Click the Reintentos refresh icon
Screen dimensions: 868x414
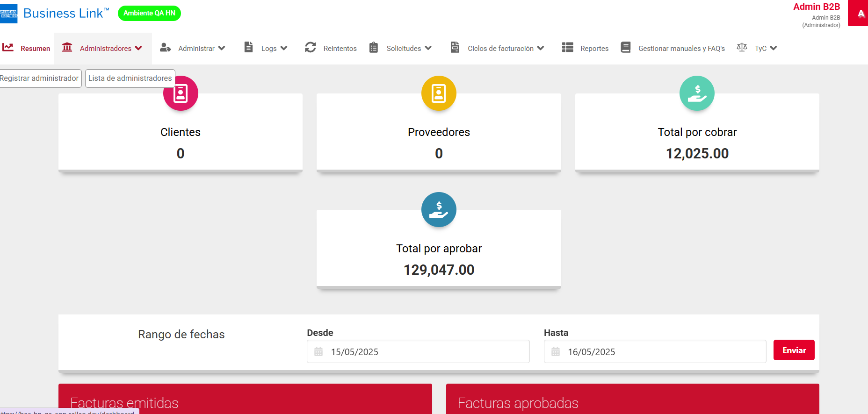[x=310, y=48]
